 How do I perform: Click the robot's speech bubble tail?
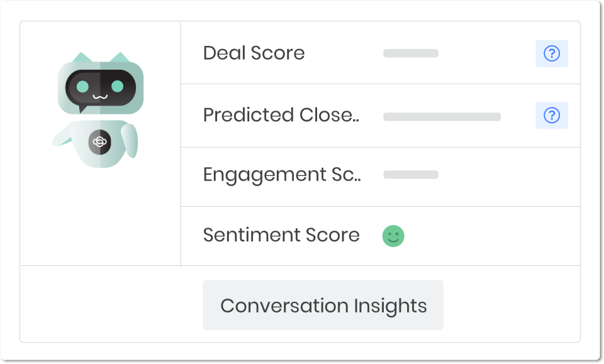(x=82, y=110)
